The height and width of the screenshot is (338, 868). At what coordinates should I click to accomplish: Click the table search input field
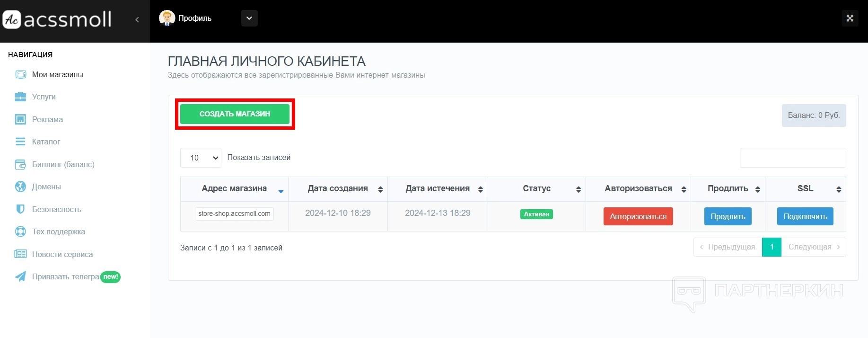(x=792, y=158)
